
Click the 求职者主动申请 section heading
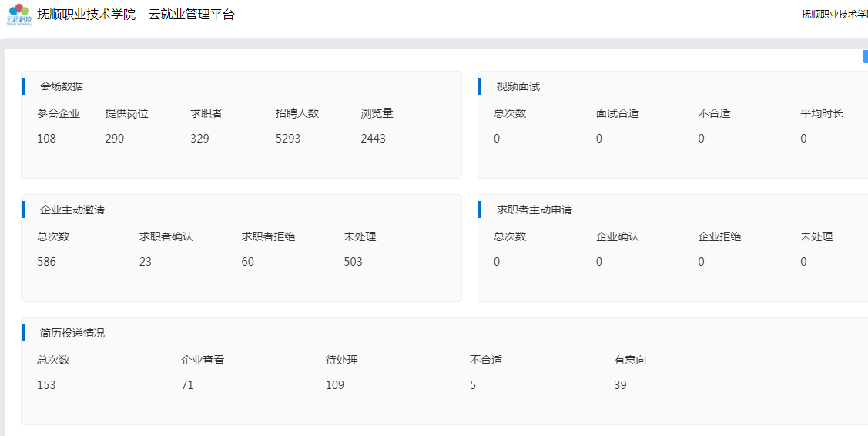pyautogui.click(x=534, y=210)
